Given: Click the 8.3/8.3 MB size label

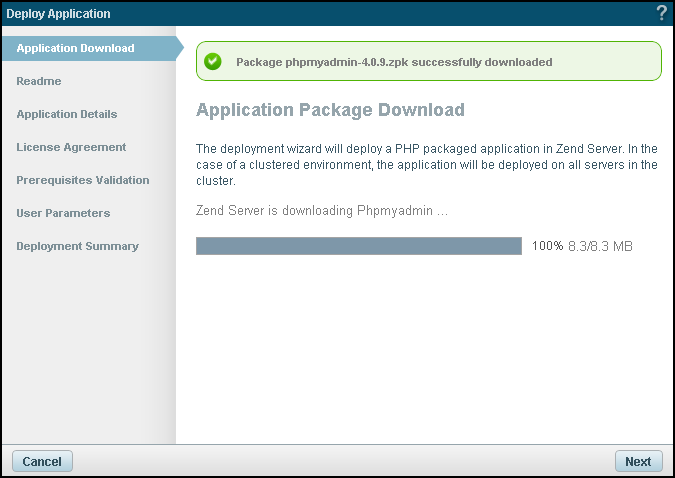Looking at the screenshot, I should (x=600, y=246).
